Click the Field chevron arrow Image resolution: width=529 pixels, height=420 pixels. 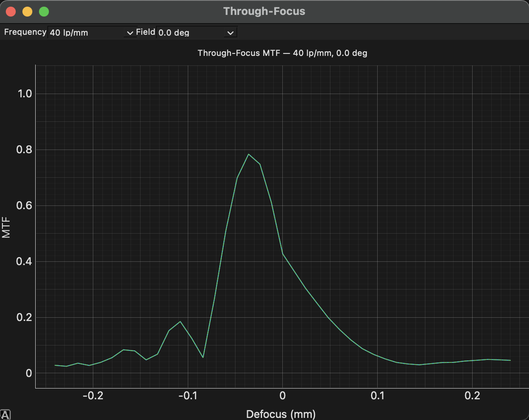point(231,32)
